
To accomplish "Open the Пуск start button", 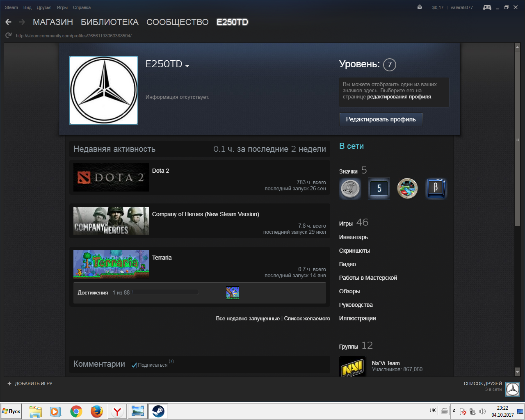I will (11, 411).
